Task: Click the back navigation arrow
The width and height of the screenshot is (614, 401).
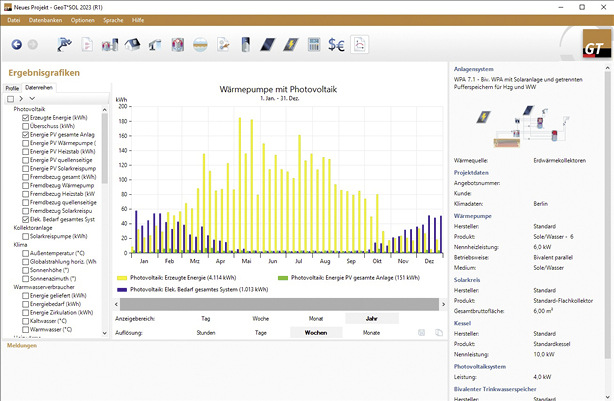Action: coord(16,45)
